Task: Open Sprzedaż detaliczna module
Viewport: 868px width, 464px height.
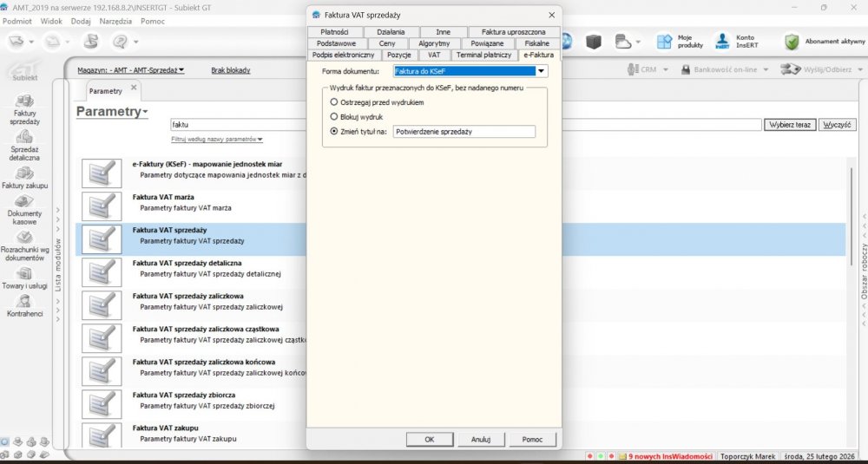Action: (24, 145)
